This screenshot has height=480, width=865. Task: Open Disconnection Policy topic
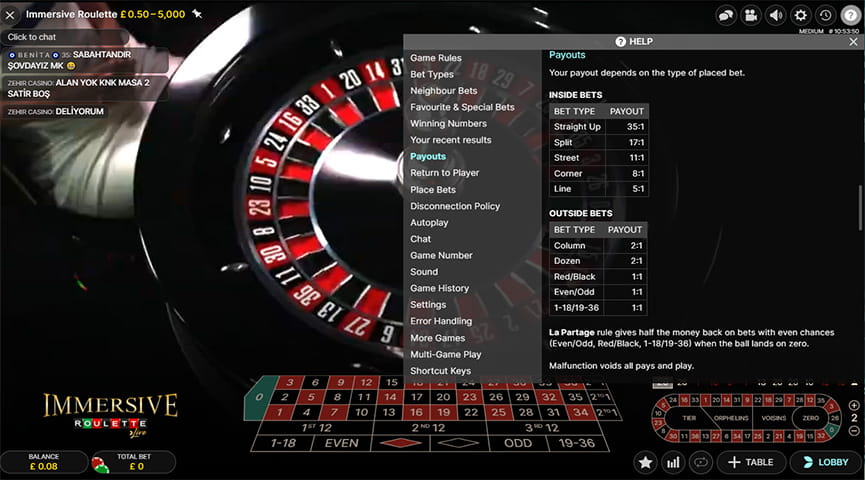(x=455, y=206)
